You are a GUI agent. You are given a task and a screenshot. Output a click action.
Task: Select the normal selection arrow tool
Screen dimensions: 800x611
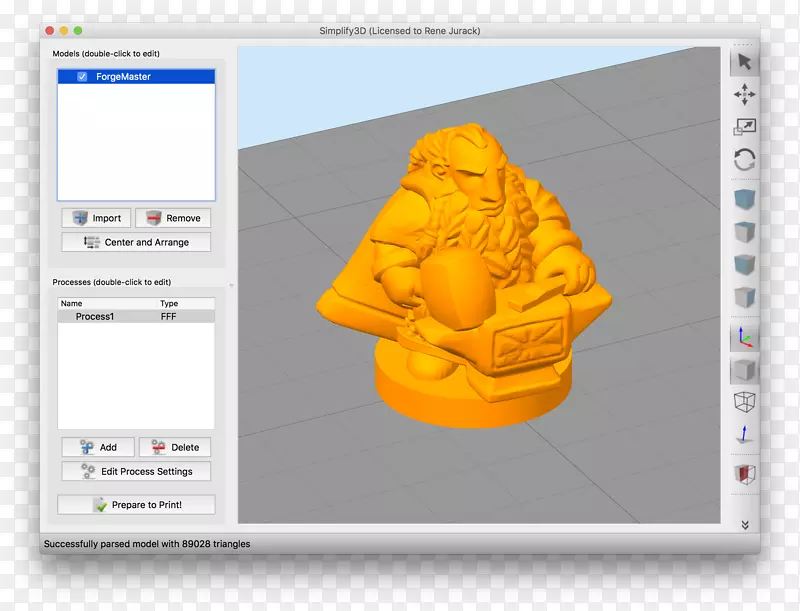point(744,62)
